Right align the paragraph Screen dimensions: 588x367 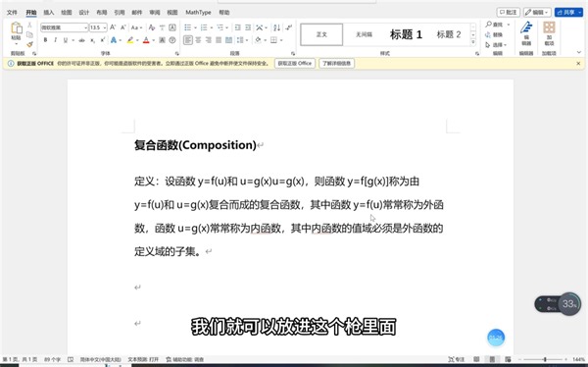coord(209,40)
